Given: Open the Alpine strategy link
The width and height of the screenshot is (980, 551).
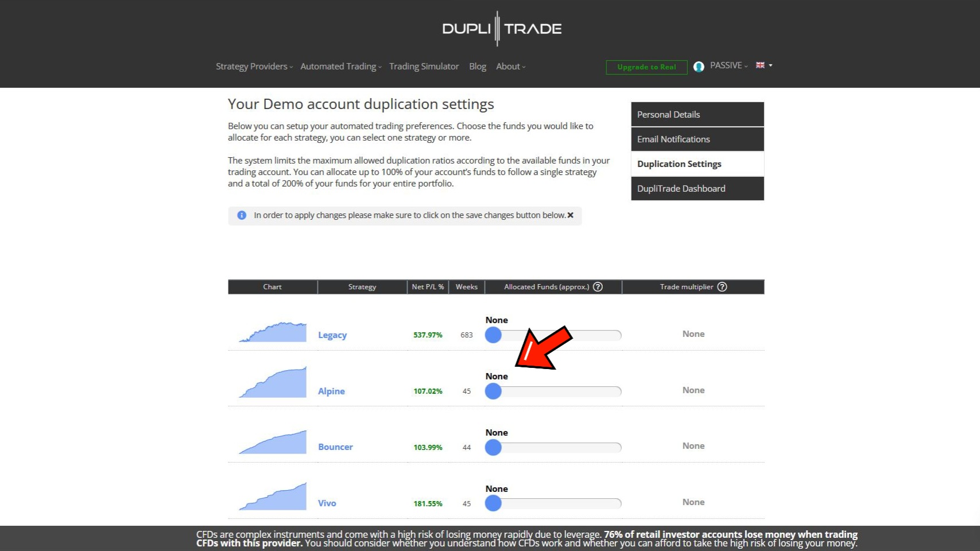Looking at the screenshot, I should coord(331,391).
